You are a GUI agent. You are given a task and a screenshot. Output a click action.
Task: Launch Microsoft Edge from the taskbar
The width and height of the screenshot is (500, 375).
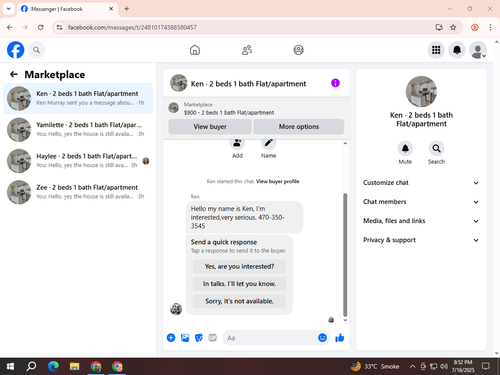pyautogui.click(x=53, y=366)
